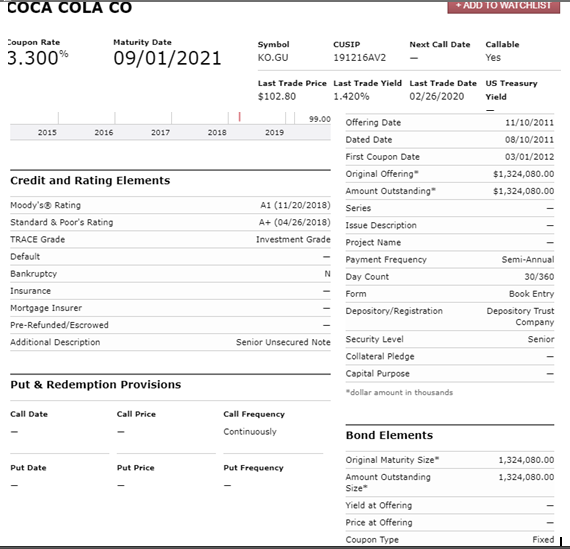Click the Bond Elements heading
The image size is (570, 549).
pos(389,435)
